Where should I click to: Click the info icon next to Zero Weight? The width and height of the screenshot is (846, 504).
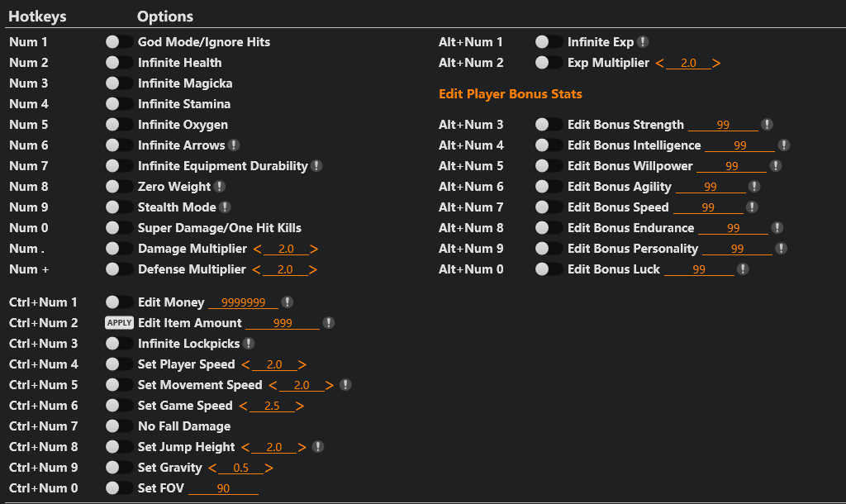pyautogui.click(x=220, y=187)
